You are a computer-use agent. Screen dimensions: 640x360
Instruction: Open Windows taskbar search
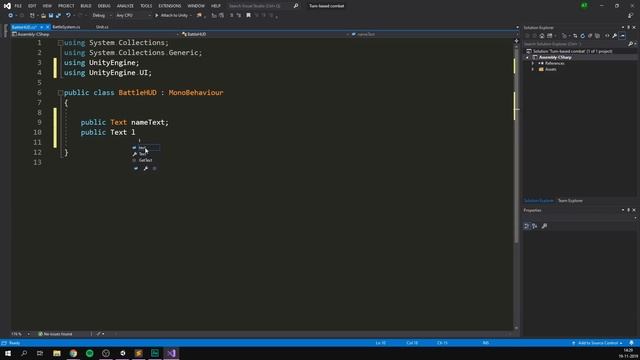coord(24,353)
